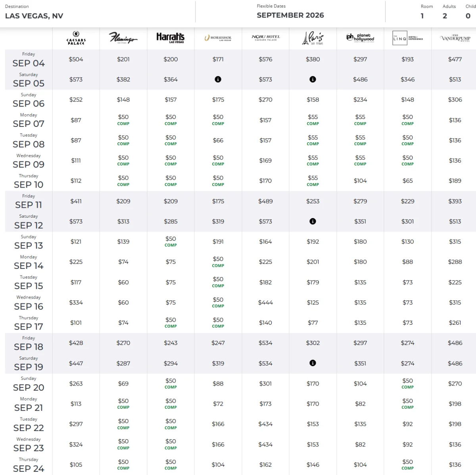
Task: Change the Adults count of 2
Action: [445, 16]
